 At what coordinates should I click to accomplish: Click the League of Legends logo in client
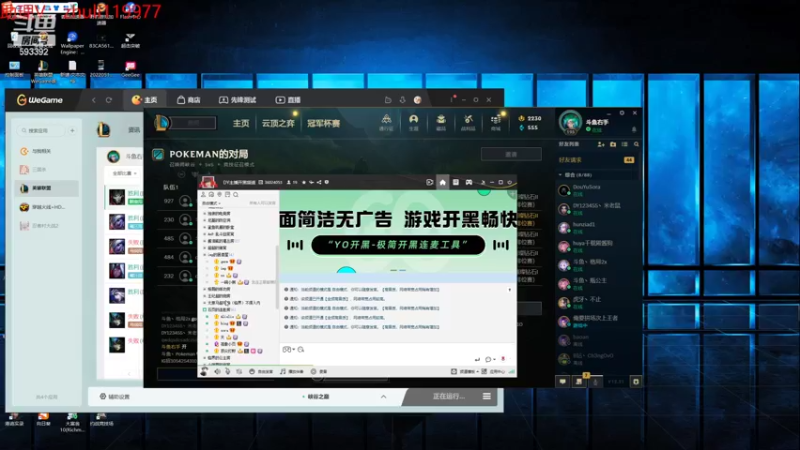pyautogui.click(x=162, y=122)
